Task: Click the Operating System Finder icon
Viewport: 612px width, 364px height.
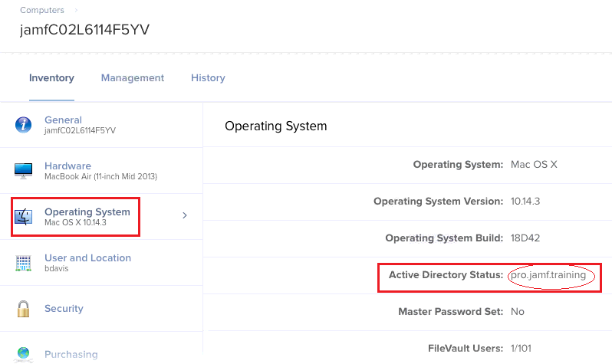Action: pos(24,217)
